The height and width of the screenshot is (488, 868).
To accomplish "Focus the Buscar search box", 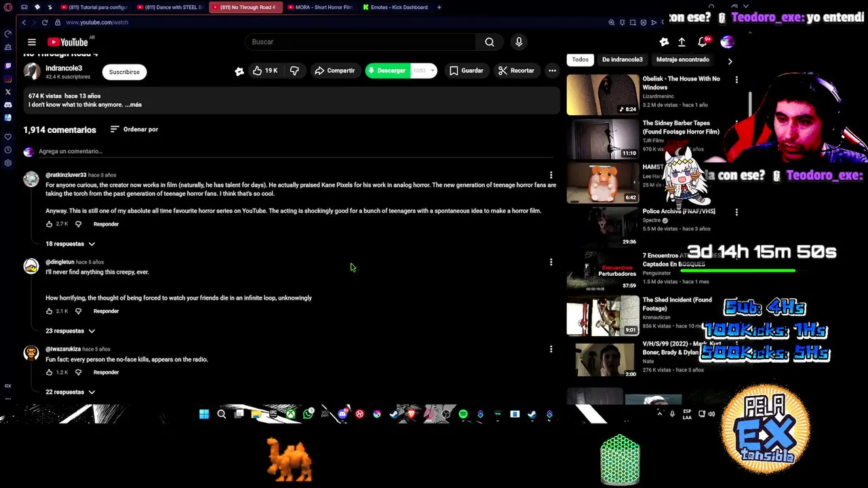I will (x=359, y=42).
